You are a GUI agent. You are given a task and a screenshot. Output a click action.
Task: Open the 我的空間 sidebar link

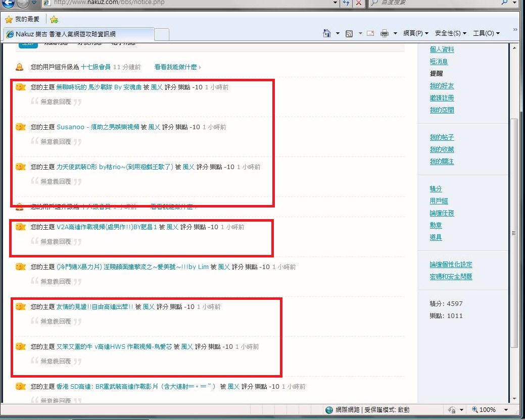tap(442, 110)
